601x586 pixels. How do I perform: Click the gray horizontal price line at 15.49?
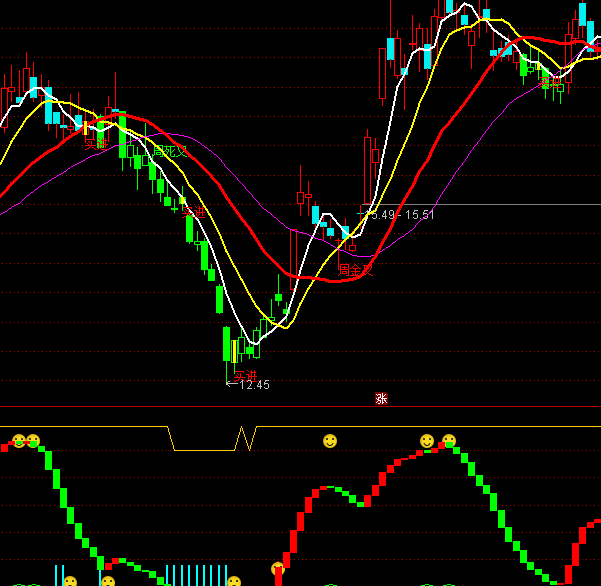tap(483, 205)
